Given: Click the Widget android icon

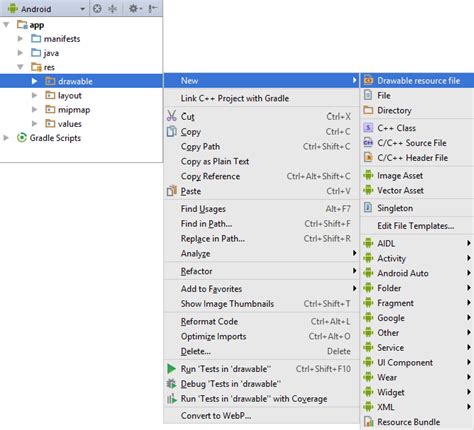Looking at the screenshot, I should [x=368, y=392].
